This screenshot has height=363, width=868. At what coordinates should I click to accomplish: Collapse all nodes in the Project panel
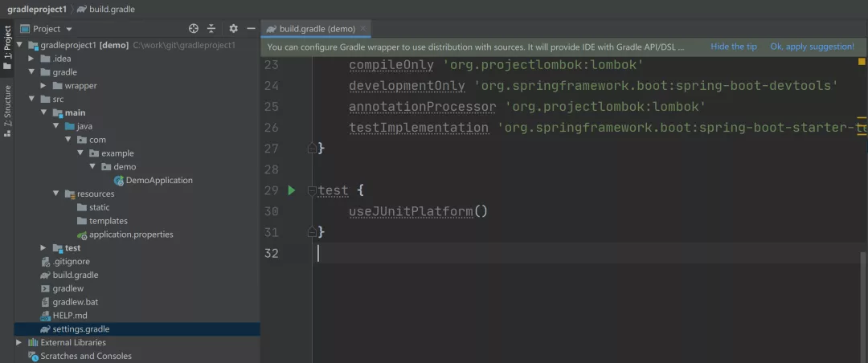[x=211, y=29]
